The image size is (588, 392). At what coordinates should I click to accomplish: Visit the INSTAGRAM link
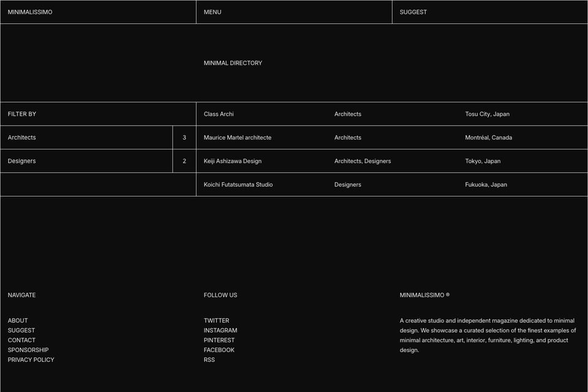coord(221,330)
